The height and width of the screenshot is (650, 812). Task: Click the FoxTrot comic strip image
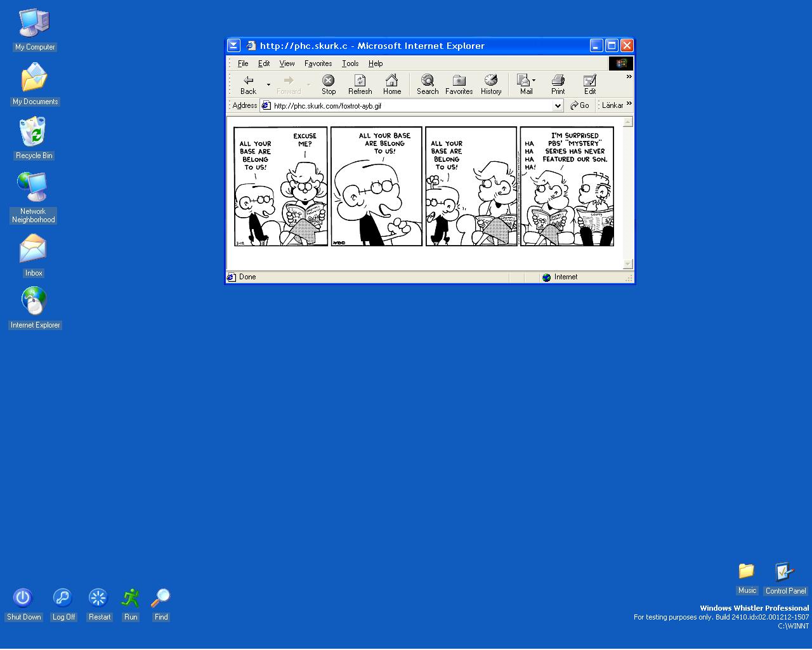tap(424, 186)
